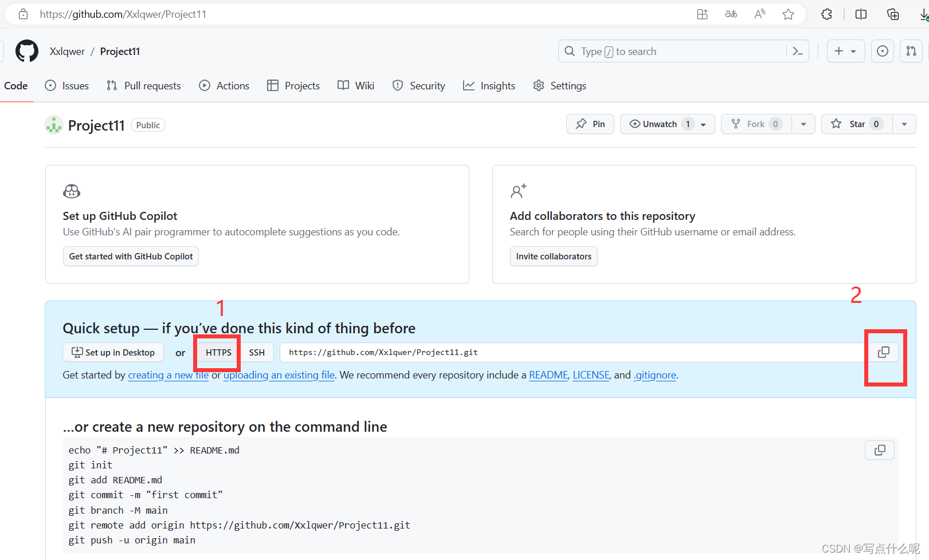The width and height of the screenshot is (929, 560).
Task: Bookmark this page with the browser star
Action: tap(788, 14)
